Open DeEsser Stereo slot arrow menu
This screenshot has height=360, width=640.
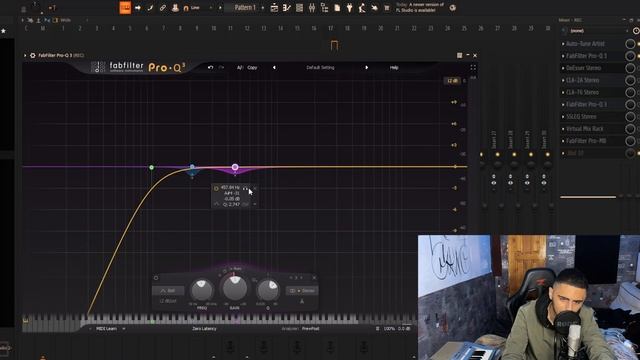[563, 68]
